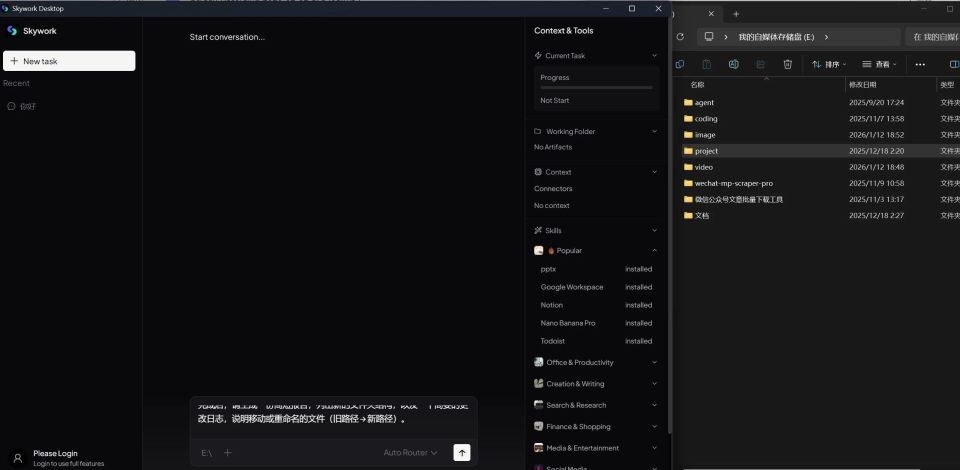Click the Rename icon in Explorer toolbar
The height and width of the screenshot is (470, 960).
733,64
